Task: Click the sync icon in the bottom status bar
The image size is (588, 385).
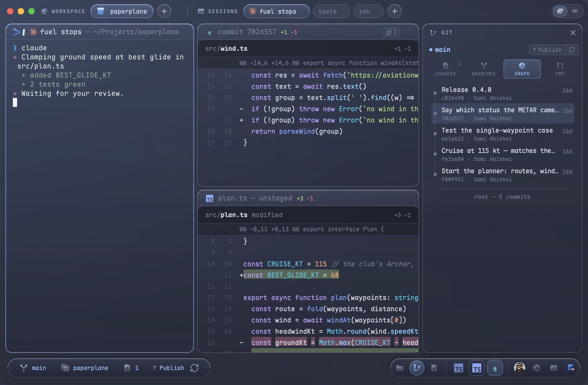Action: click(x=194, y=368)
